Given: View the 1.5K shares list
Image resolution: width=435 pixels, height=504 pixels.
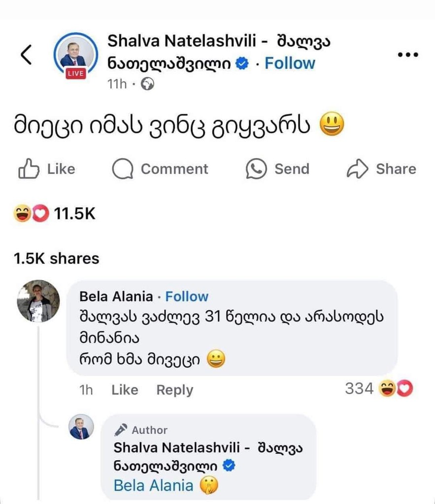Looking at the screenshot, I should (x=56, y=258).
